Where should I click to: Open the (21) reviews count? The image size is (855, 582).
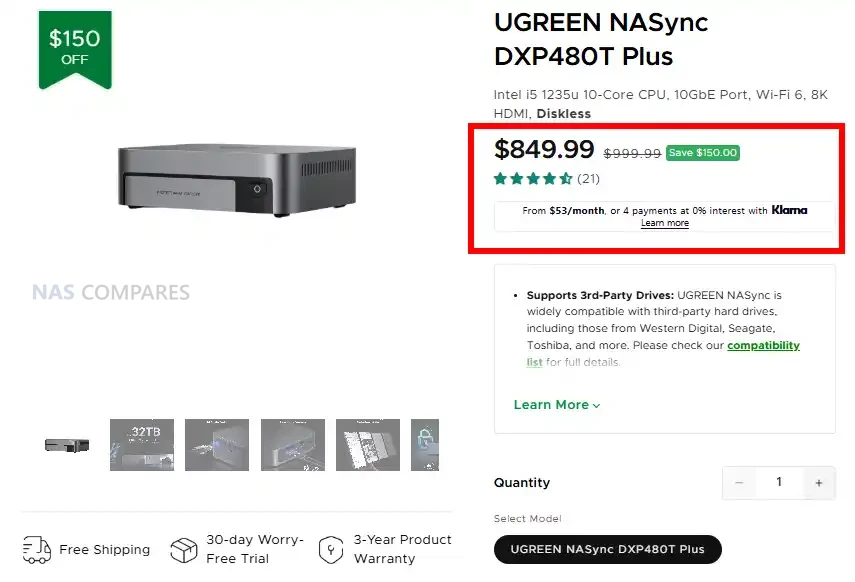pos(588,179)
